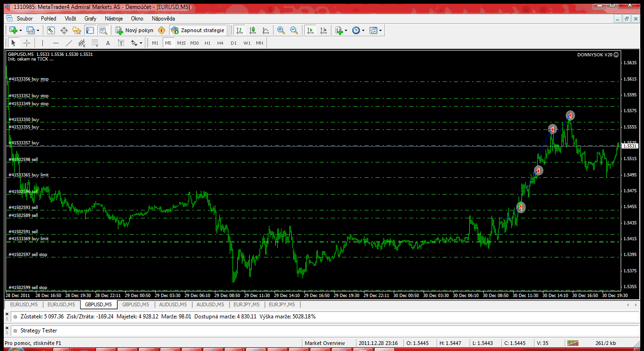Toggle chart auto scroll
Image resolution: width=644 pixels, height=351 pixels.
click(x=310, y=30)
